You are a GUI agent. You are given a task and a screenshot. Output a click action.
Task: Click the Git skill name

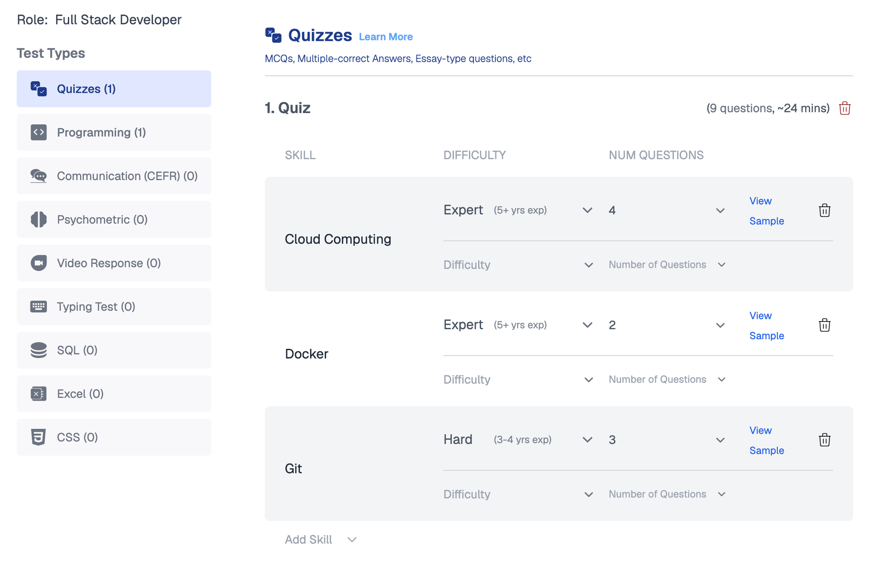[x=294, y=469]
